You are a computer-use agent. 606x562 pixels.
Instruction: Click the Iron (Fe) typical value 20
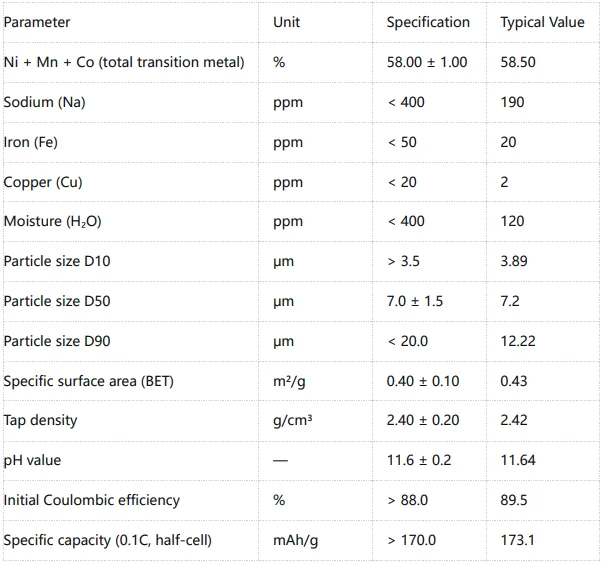pos(508,142)
